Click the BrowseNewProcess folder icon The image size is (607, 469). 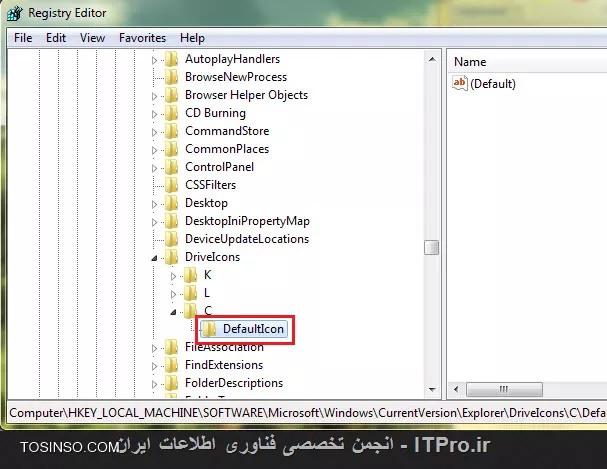point(171,77)
